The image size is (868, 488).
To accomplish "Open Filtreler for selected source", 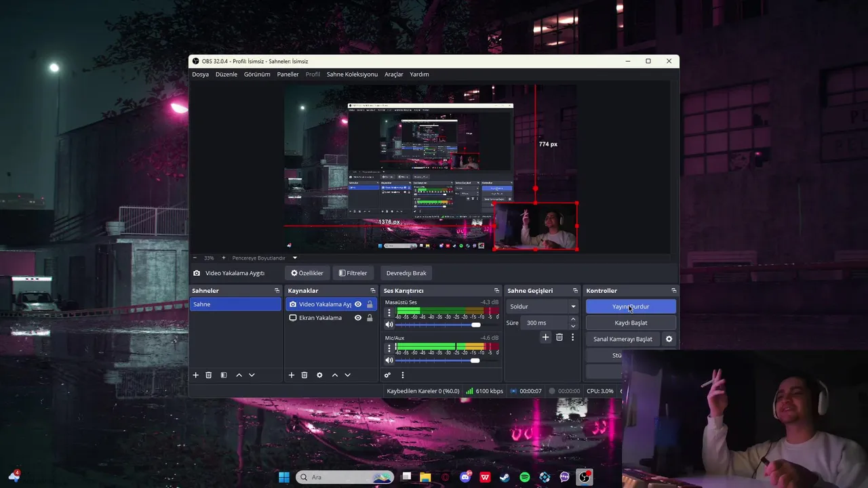I will pos(353,273).
